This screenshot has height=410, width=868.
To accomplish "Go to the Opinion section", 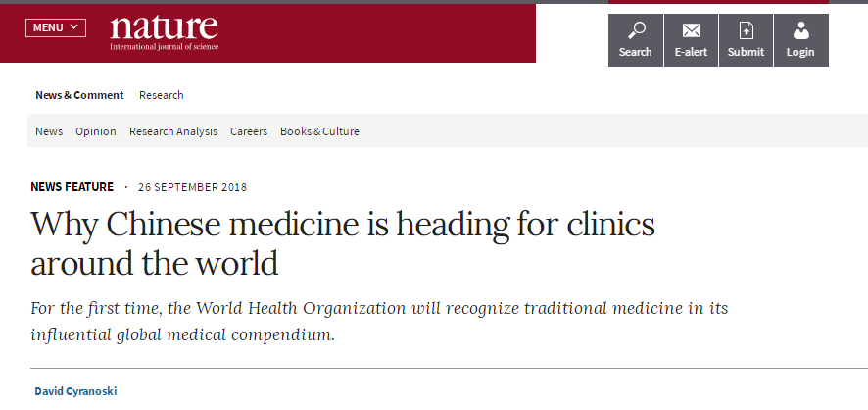I will click(96, 131).
